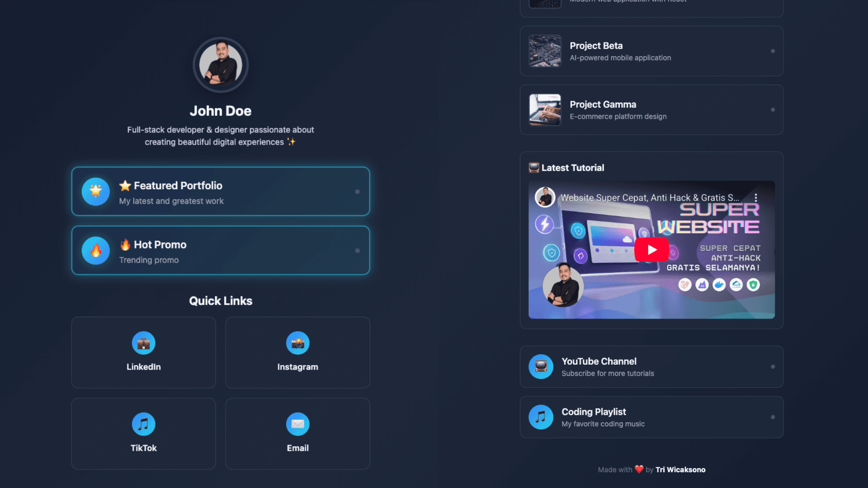
Task: Open the Project Beta card
Action: tap(651, 51)
